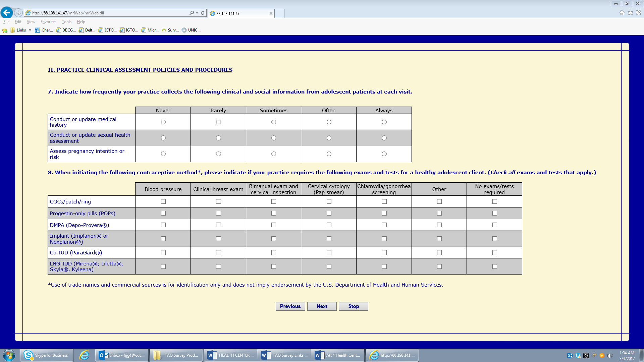
Task: Click the browser Back arrow button
Action: click(x=7, y=13)
